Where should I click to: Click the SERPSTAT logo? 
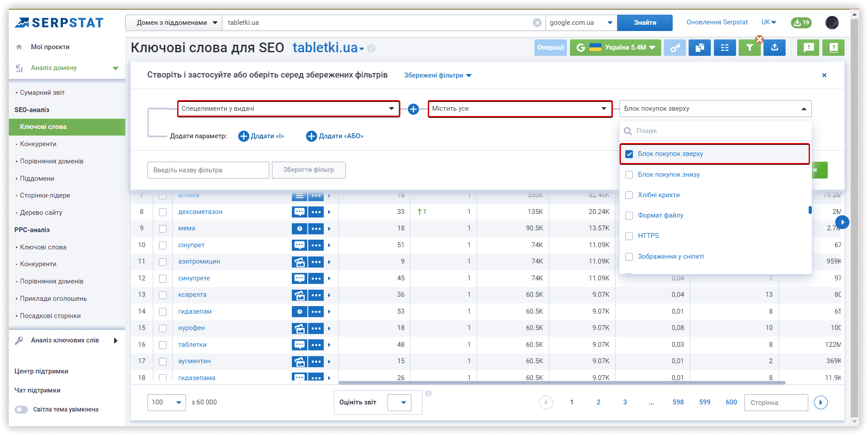pyautogui.click(x=59, y=23)
